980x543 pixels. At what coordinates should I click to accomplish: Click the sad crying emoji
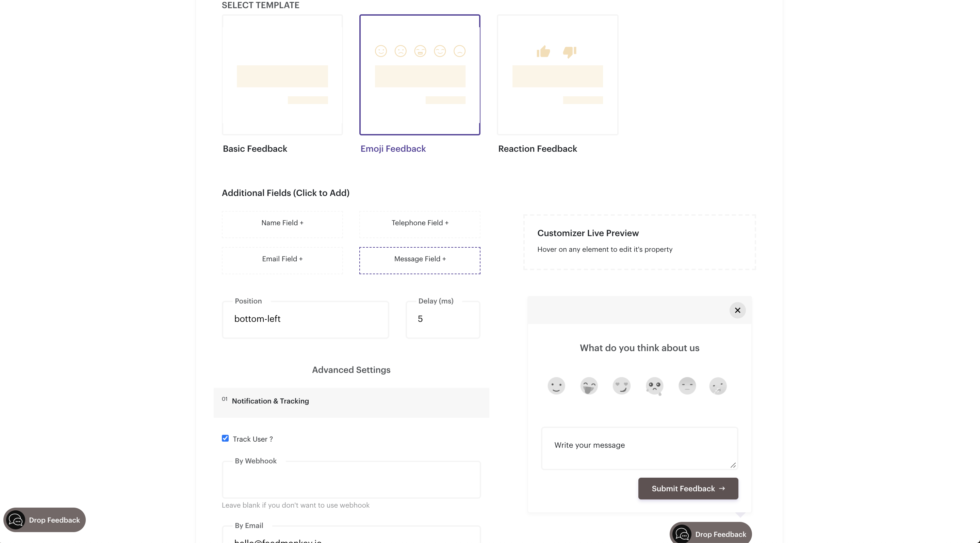tap(654, 386)
